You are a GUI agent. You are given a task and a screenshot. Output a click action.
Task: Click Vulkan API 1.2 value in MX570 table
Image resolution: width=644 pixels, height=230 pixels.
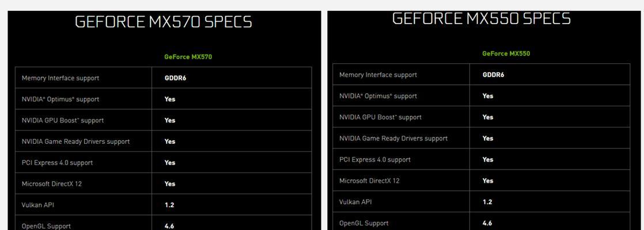[169, 205]
